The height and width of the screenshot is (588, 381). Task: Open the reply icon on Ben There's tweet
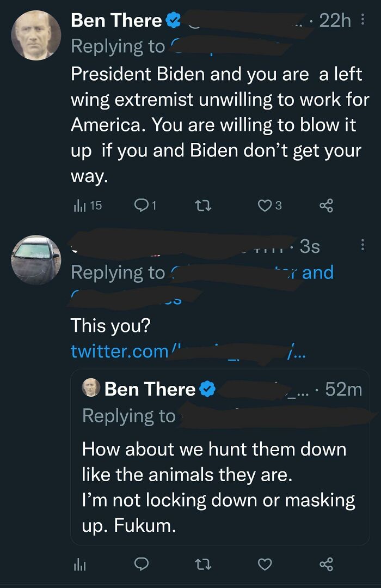coord(142,206)
